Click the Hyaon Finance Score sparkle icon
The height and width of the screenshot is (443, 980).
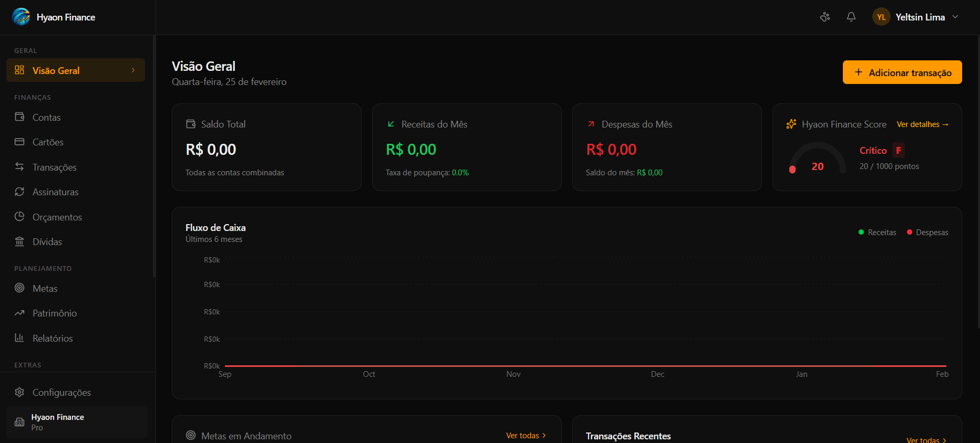791,124
